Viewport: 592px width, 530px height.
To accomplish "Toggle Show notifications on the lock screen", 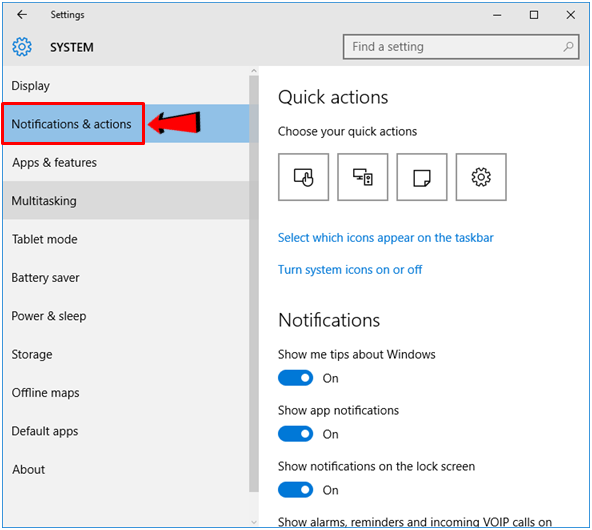I will click(x=296, y=490).
